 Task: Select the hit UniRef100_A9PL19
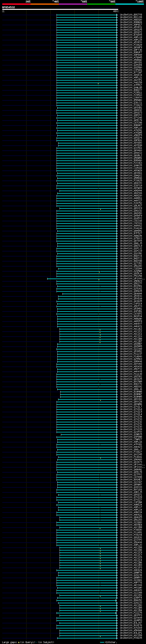point(131,37)
